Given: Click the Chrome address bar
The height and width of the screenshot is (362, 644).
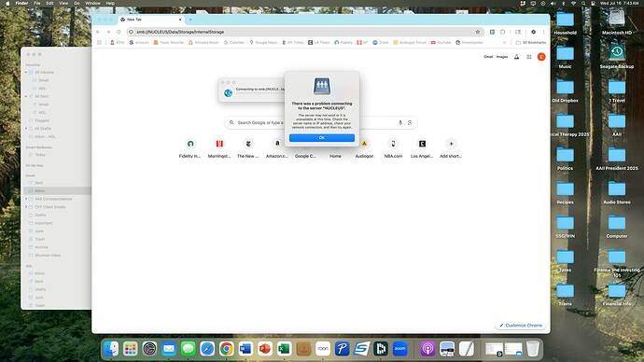Looking at the screenshot, I should [x=304, y=32].
